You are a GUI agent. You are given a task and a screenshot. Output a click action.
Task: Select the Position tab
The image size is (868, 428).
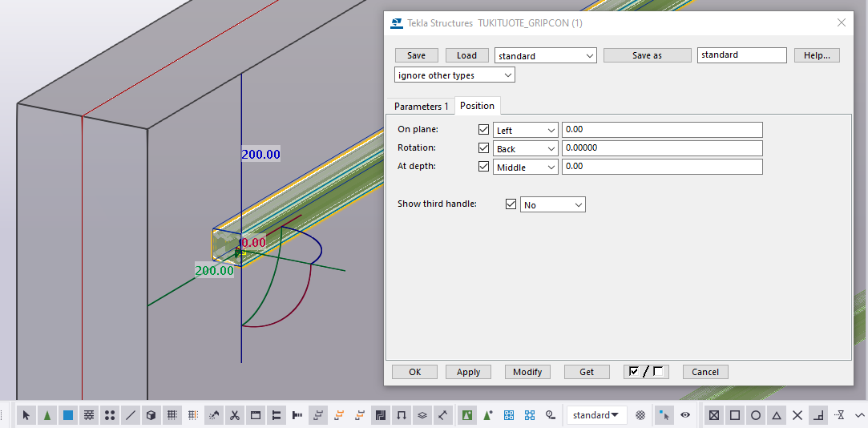coord(477,106)
